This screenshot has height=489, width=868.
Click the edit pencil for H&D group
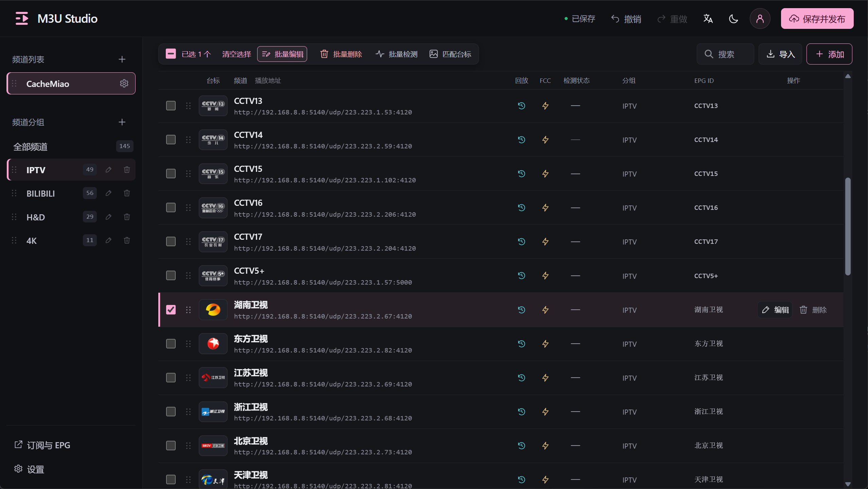(108, 217)
